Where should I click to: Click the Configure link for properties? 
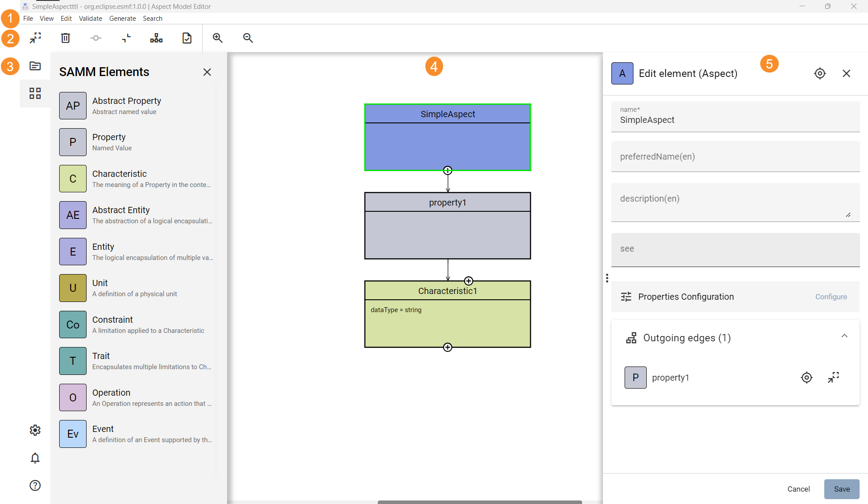(x=831, y=297)
